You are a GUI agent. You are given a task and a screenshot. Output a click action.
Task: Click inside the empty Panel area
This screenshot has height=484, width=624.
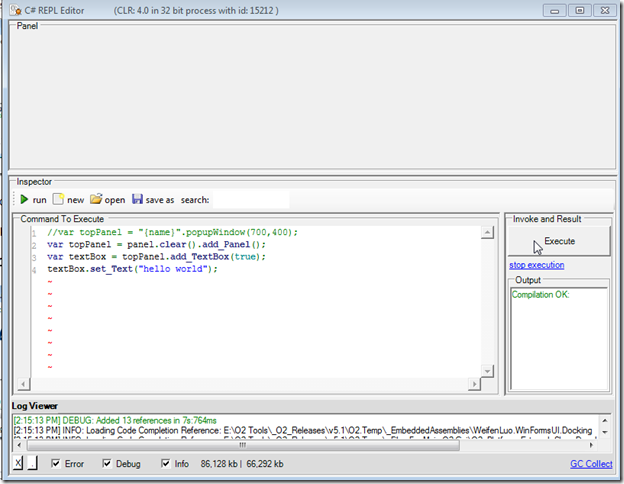312,100
